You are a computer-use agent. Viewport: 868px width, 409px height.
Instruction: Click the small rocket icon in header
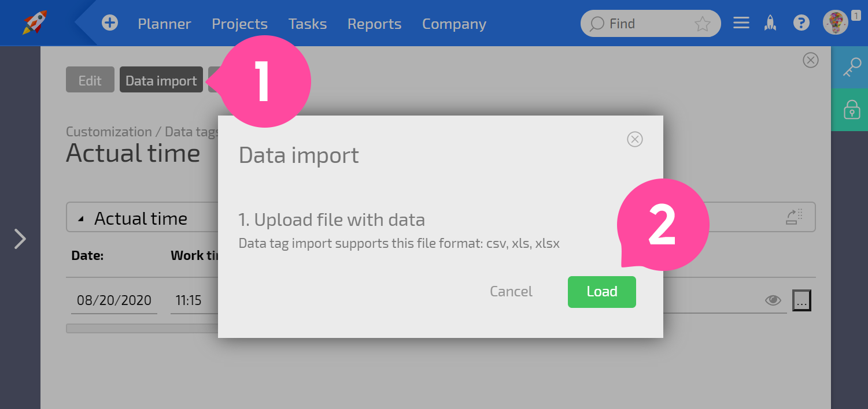(x=770, y=23)
